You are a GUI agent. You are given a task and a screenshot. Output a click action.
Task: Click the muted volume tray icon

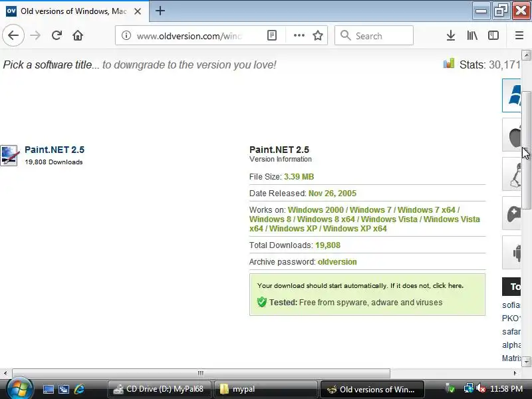click(481, 388)
